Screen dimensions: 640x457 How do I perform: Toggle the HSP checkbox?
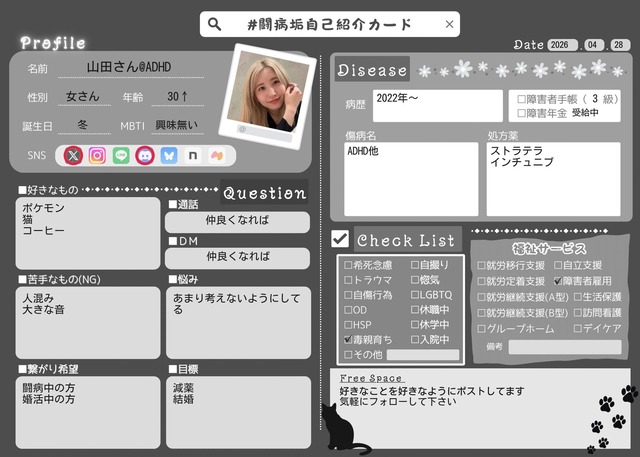click(x=348, y=325)
